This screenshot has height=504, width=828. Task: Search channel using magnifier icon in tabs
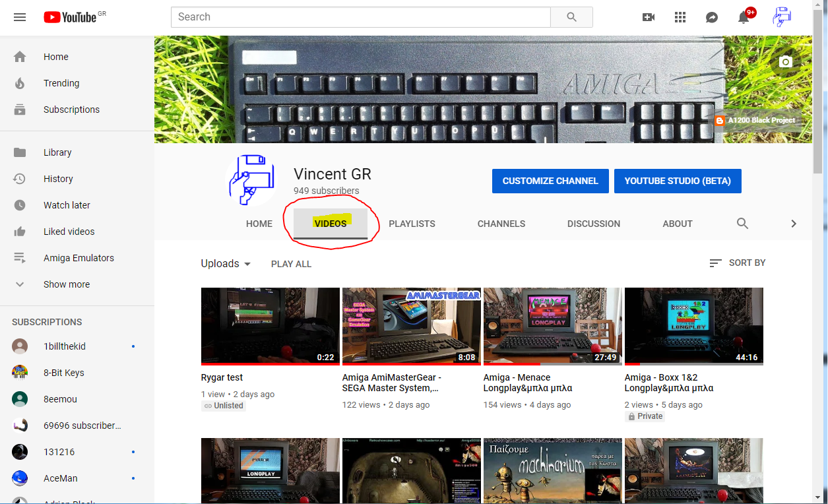click(742, 224)
